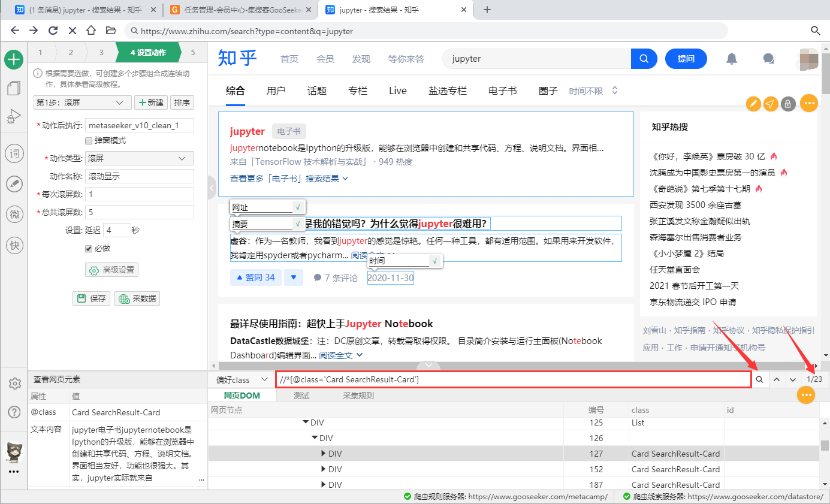Toggle 网址 field checkmark

click(x=298, y=207)
